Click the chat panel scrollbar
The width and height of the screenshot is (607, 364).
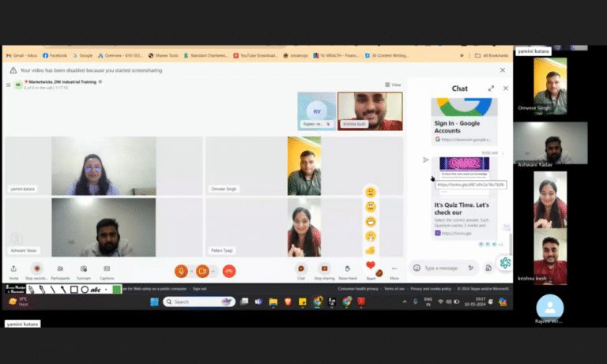(x=511, y=244)
